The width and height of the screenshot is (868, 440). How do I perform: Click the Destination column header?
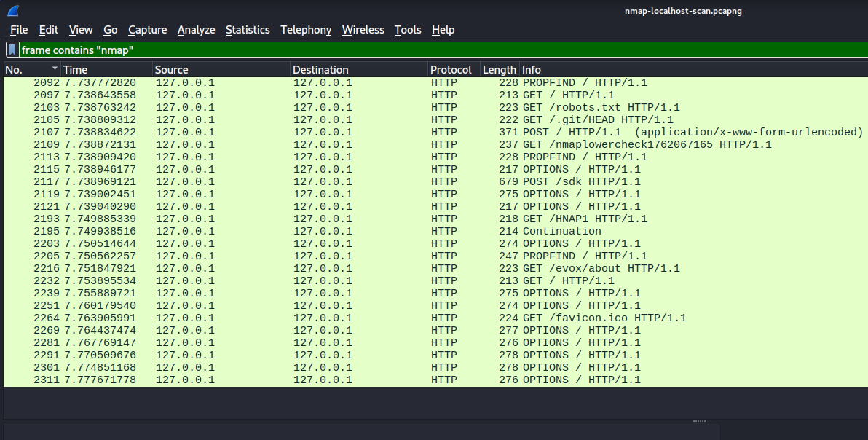click(x=358, y=70)
